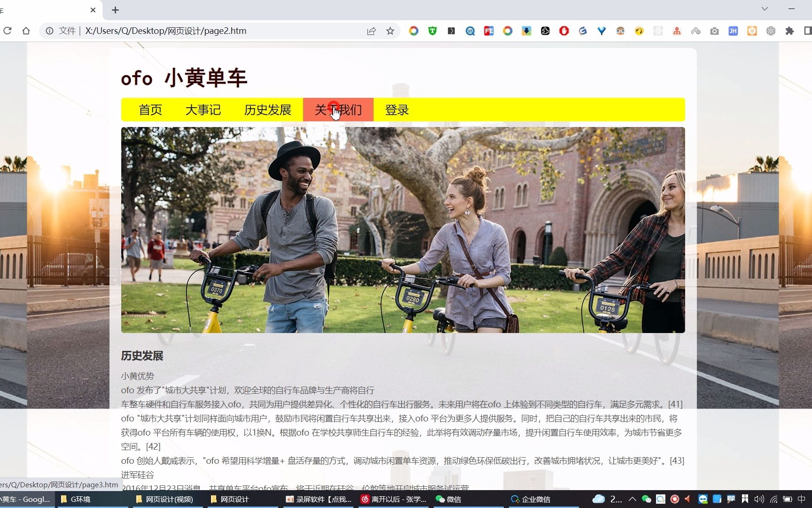Close the current browser tab

tap(93, 10)
